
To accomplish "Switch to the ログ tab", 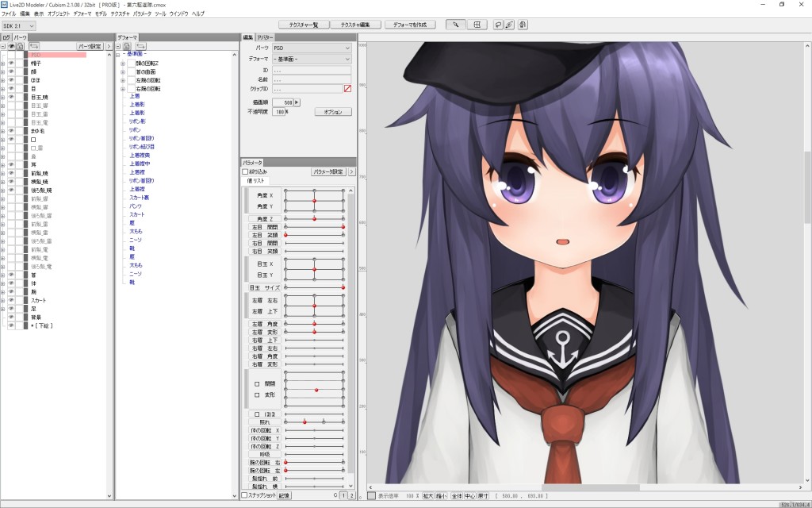I will pos(6,38).
